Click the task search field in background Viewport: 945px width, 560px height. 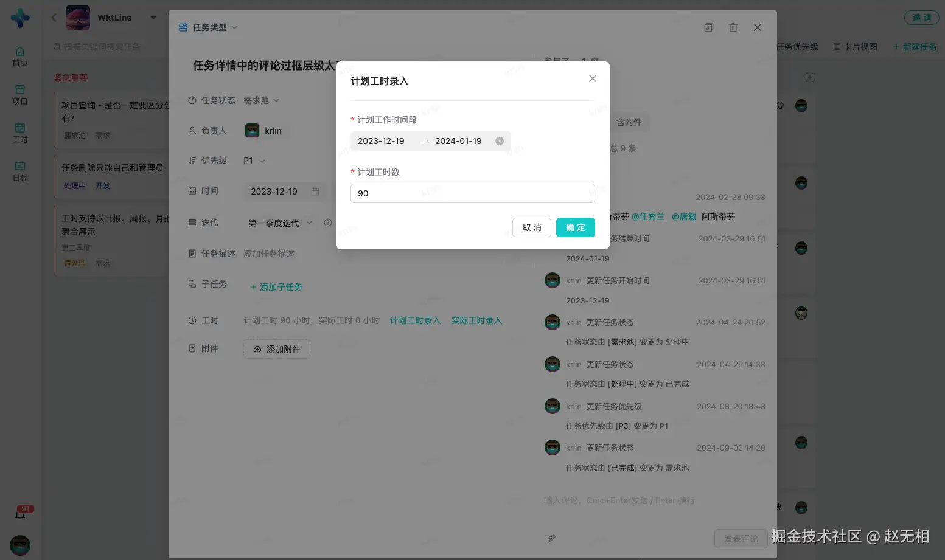tap(102, 47)
